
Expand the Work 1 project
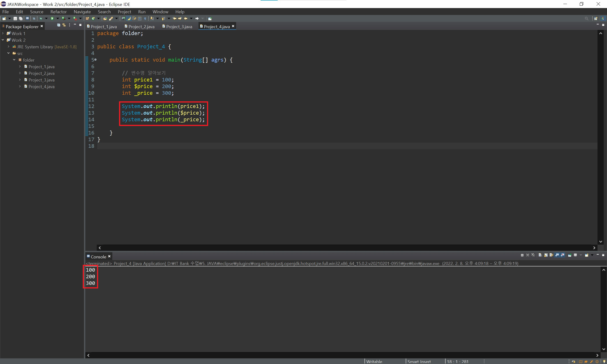[x=3, y=33]
